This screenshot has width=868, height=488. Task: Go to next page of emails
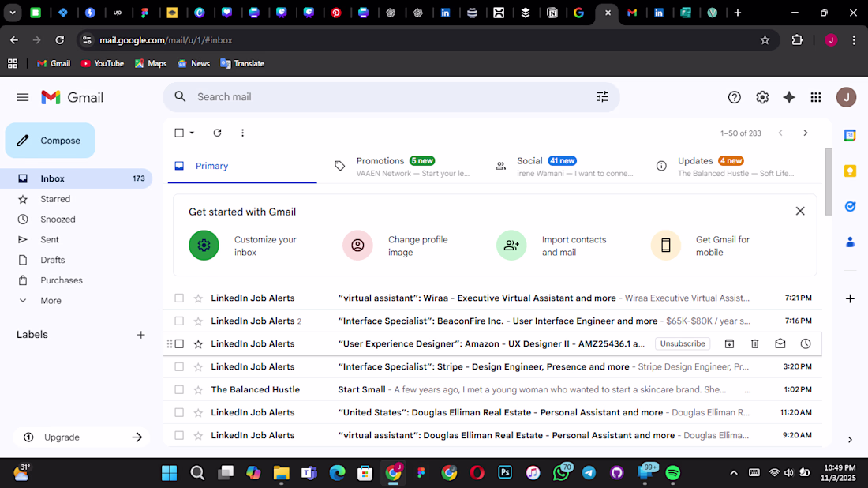pyautogui.click(x=806, y=133)
